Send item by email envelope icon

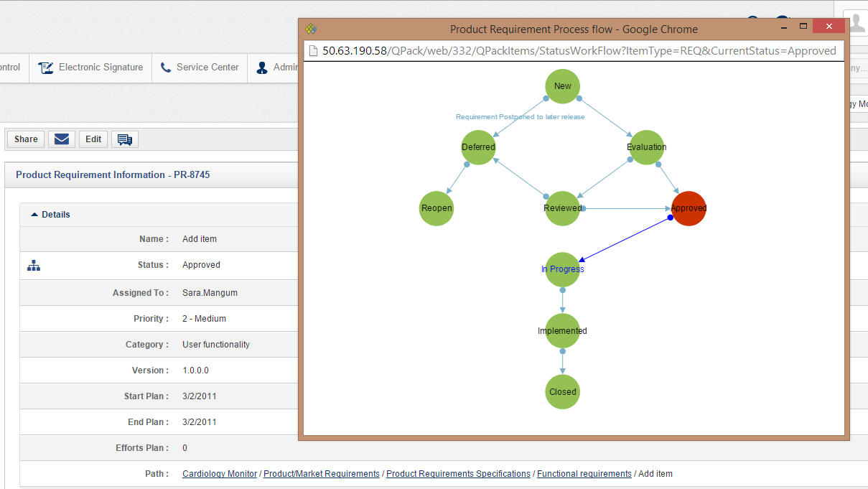62,139
